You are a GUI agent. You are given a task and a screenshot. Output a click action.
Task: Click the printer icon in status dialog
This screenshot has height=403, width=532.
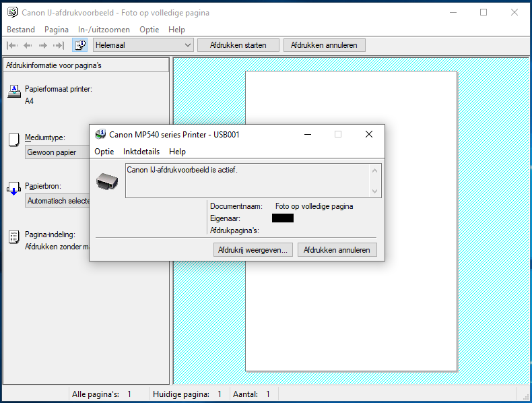point(107,181)
